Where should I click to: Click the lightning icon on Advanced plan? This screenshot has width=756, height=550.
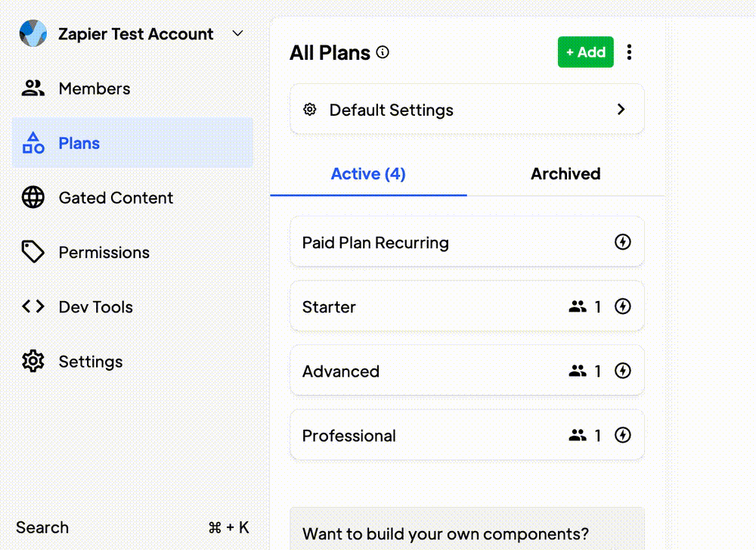pos(622,371)
